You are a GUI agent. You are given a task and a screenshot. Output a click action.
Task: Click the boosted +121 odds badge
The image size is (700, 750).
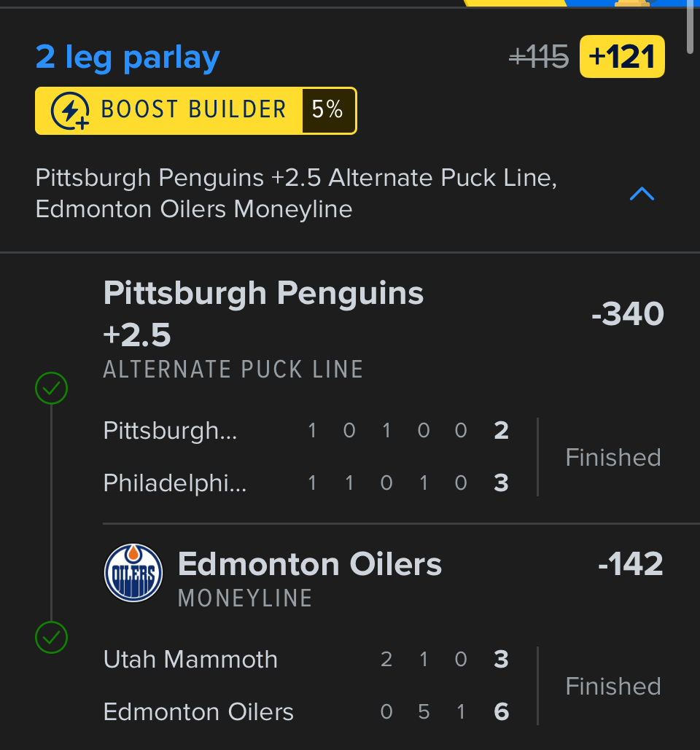click(622, 56)
